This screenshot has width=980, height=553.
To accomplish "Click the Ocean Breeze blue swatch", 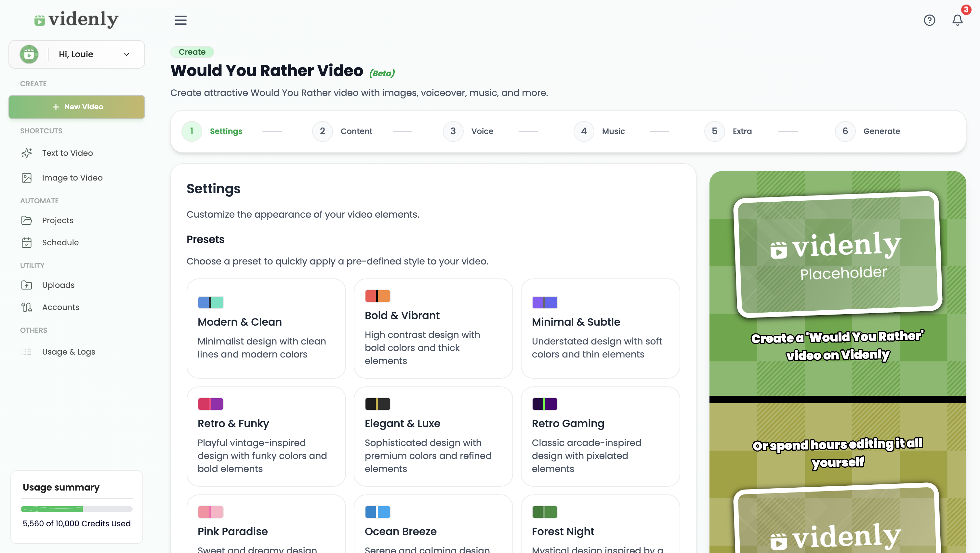I will 377,512.
